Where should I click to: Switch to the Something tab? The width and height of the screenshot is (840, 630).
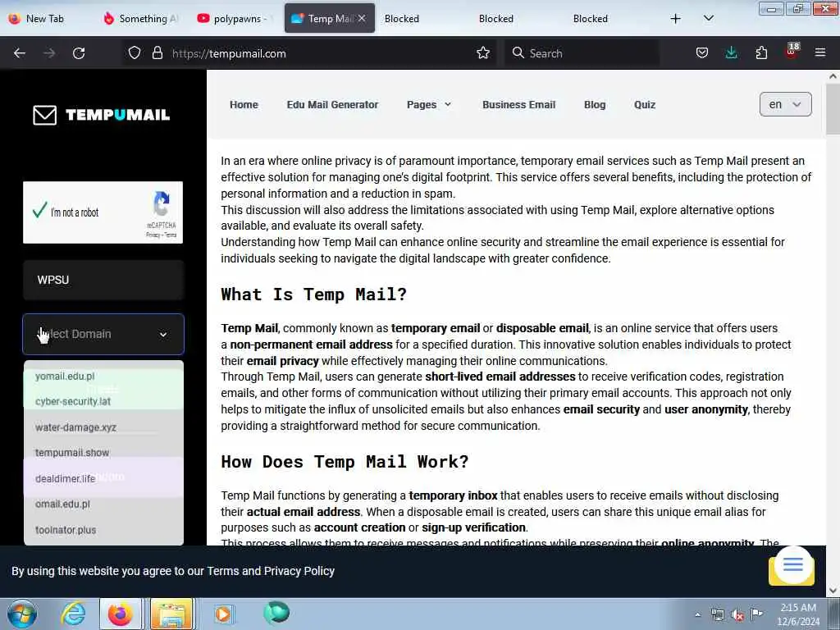142,19
